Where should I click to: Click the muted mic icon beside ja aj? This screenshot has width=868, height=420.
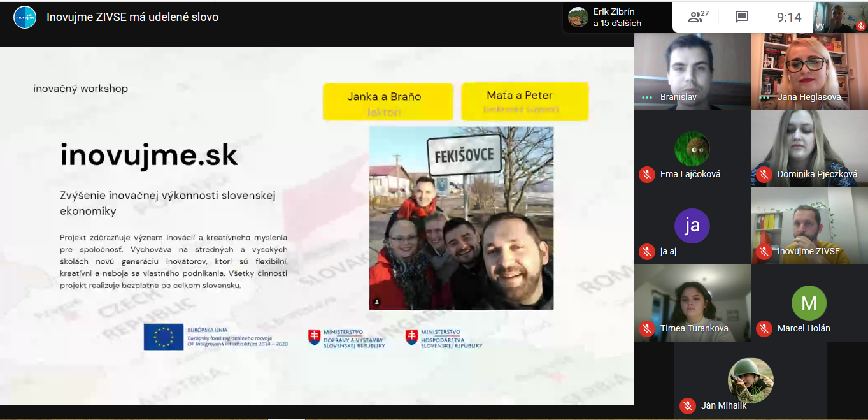tap(647, 251)
